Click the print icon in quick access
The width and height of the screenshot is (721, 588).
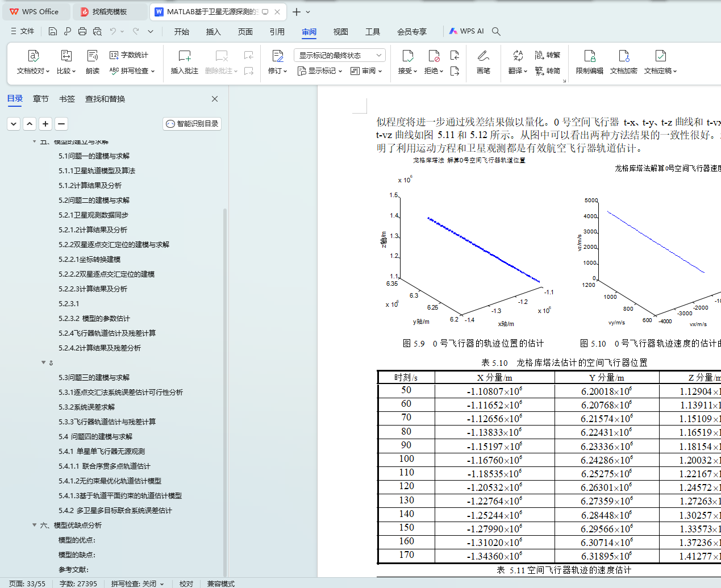[x=82, y=31]
